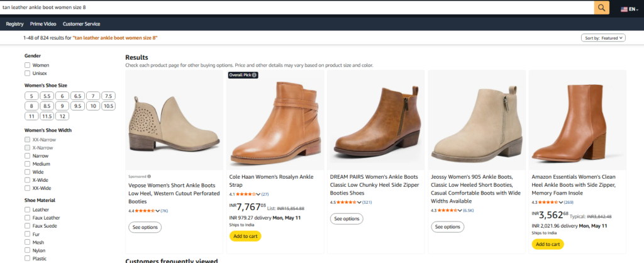
Task: Open the Registry nav link
Action: [15, 24]
